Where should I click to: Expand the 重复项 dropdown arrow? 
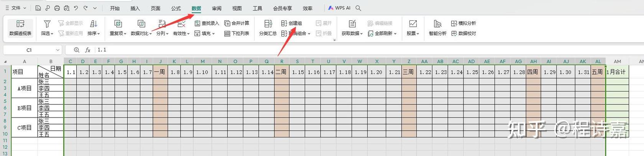click(x=125, y=34)
